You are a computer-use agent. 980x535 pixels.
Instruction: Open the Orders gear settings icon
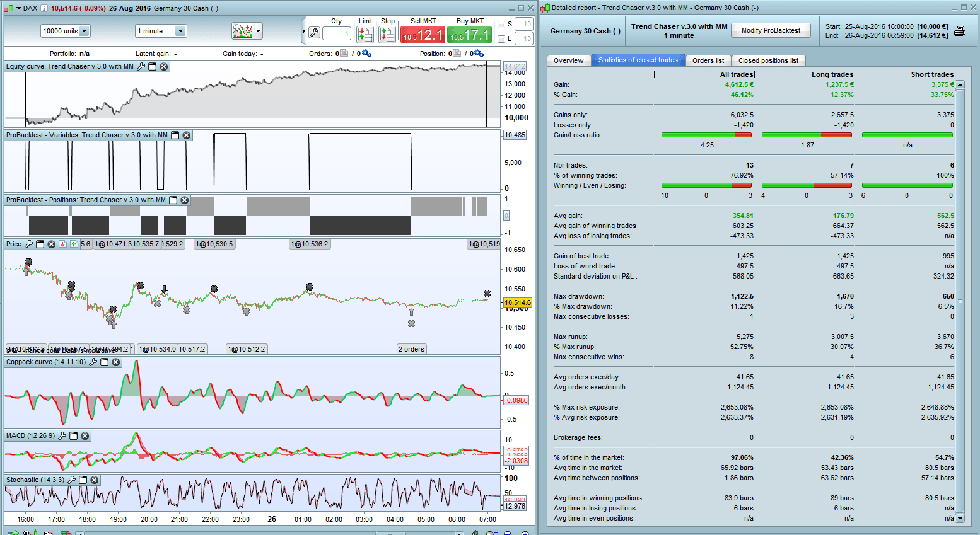point(366,54)
